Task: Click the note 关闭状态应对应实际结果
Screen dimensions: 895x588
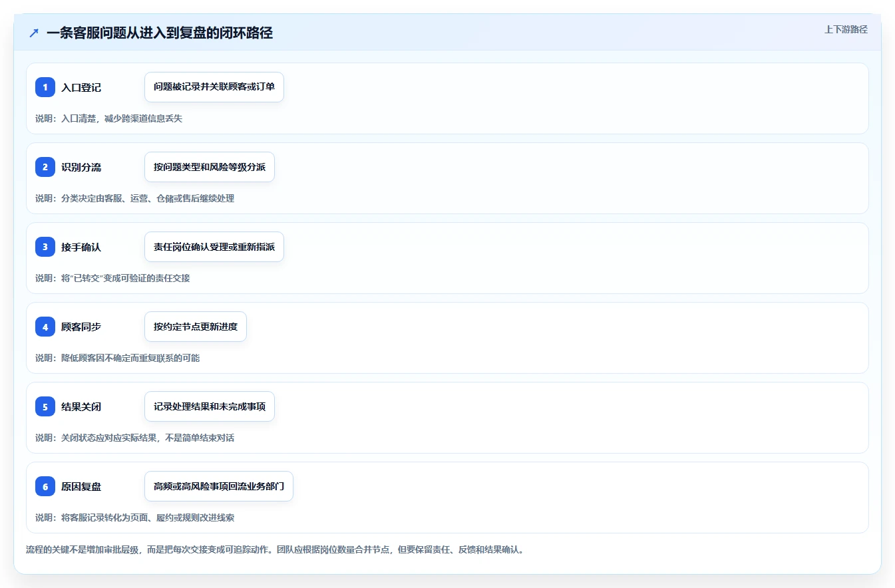Action: 134,438
